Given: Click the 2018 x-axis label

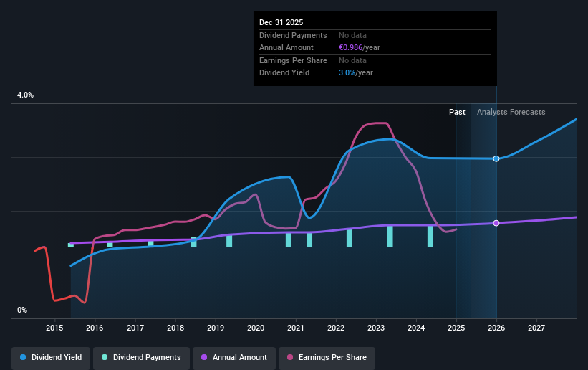Looking at the screenshot, I should 175,328.
